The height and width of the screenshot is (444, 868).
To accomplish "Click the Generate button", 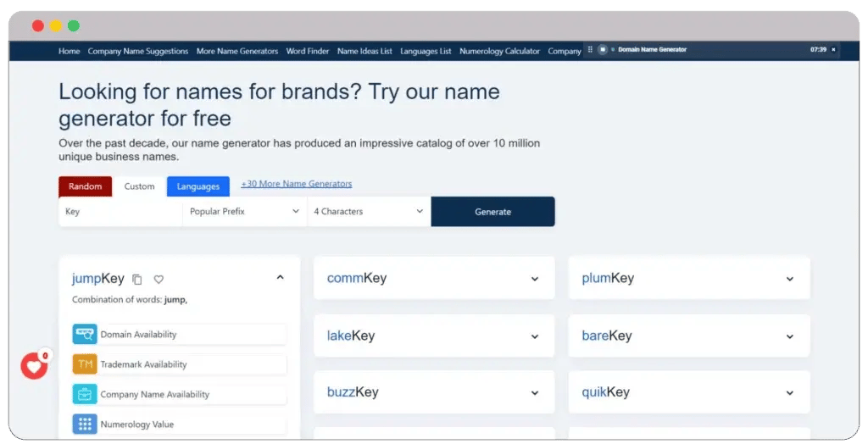I will (x=492, y=212).
